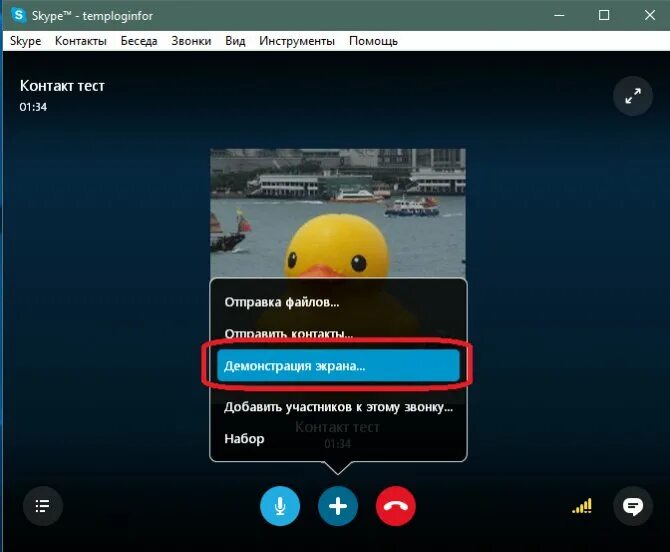Minimize the Skype window

click(x=559, y=15)
